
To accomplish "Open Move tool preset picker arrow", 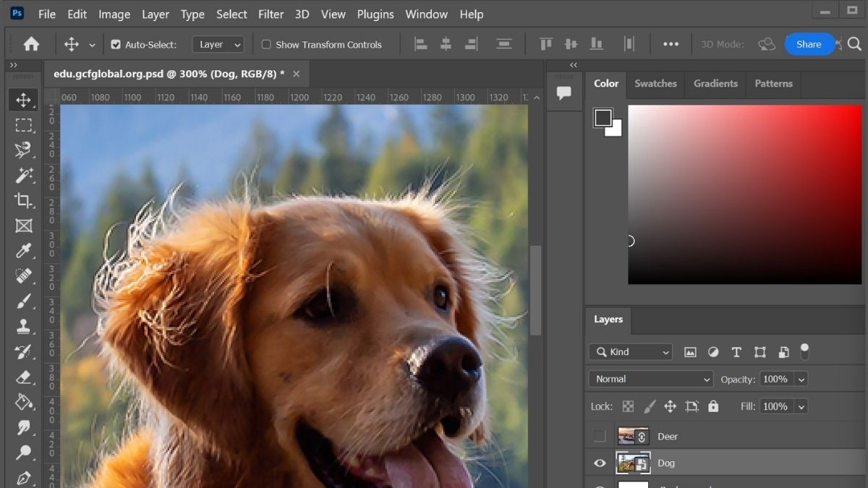I will coord(92,45).
